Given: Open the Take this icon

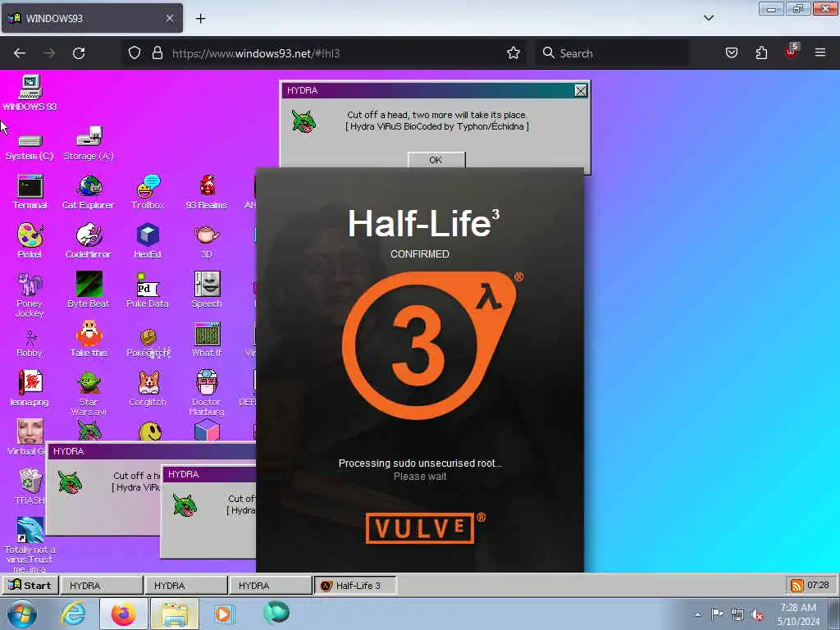Looking at the screenshot, I should click(x=89, y=339).
